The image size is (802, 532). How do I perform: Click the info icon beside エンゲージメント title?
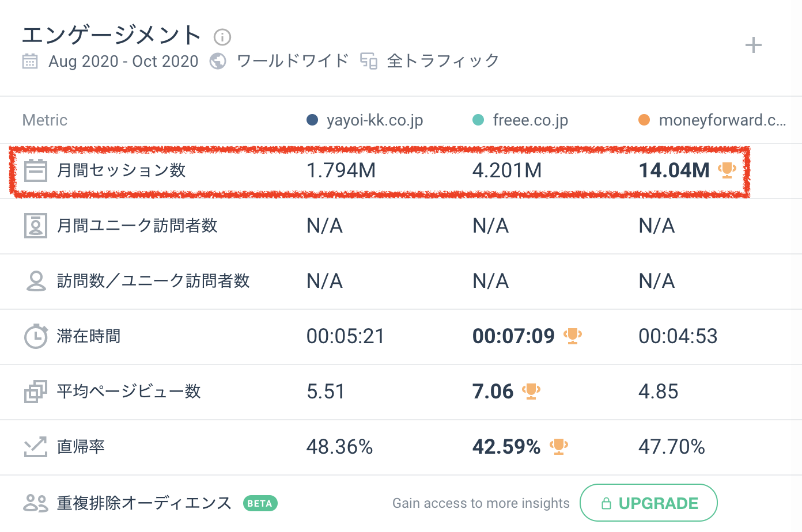[222, 37]
